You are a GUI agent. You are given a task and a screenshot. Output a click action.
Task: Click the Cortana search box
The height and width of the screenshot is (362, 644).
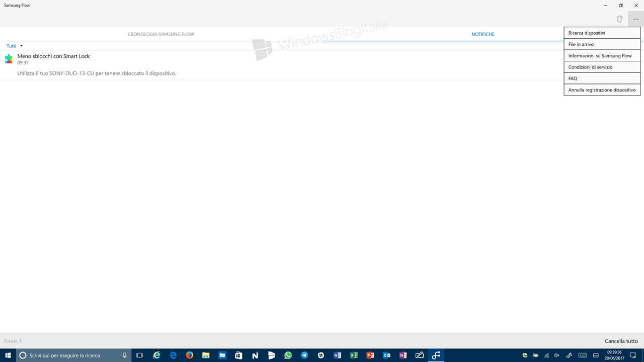[x=73, y=355]
